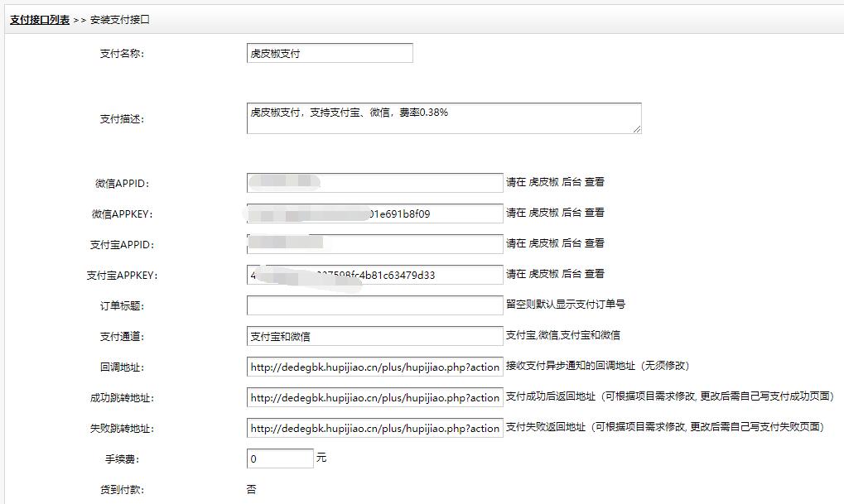Click the 支付名称 input field
The image size is (844, 504).
pos(330,53)
